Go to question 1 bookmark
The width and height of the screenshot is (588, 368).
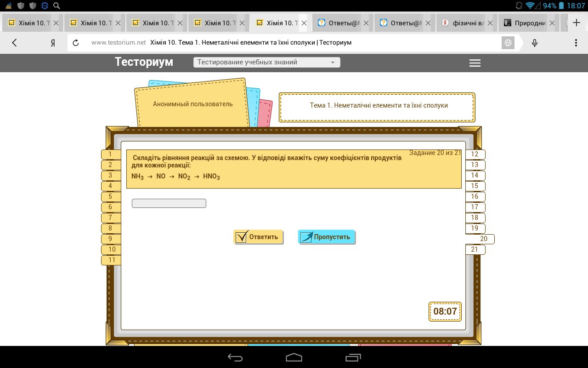[110, 155]
